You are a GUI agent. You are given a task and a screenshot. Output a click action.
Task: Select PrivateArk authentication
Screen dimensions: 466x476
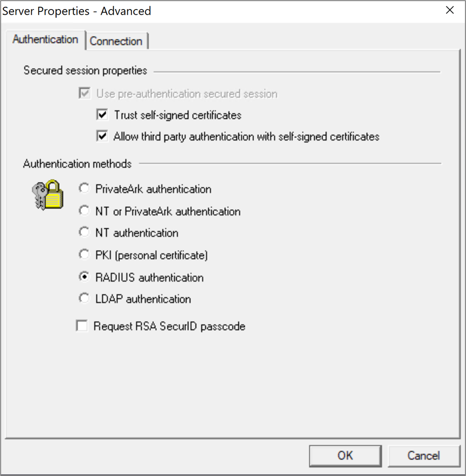(84, 188)
